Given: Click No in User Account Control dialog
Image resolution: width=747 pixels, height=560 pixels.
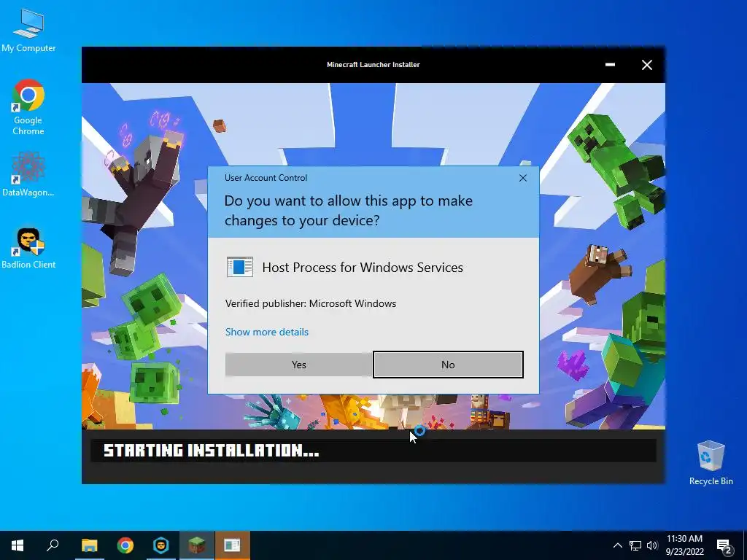Looking at the screenshot, I should (x=448, y=365).
